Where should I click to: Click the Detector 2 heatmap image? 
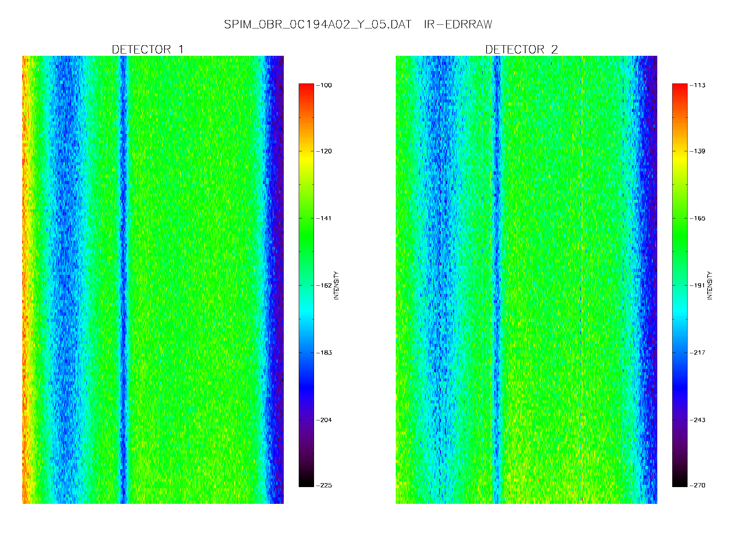[x=526, y=280]
